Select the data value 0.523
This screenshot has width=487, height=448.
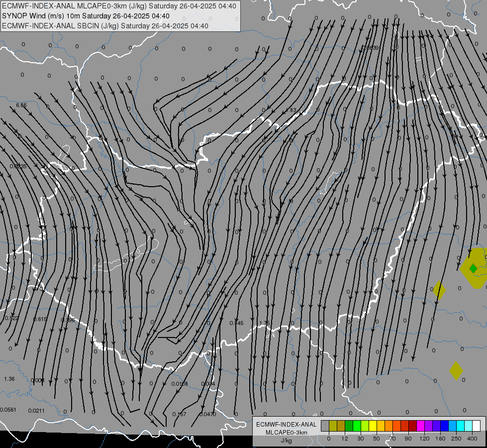point(11,318)
